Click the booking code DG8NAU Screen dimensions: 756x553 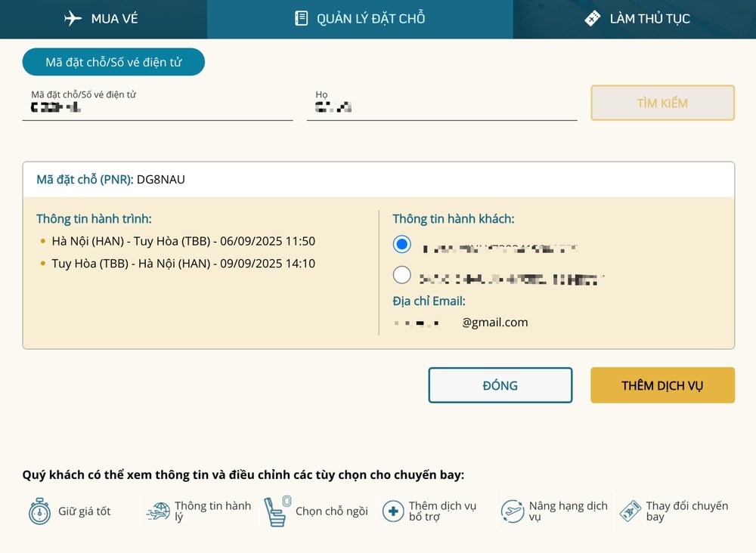(160, 180)
